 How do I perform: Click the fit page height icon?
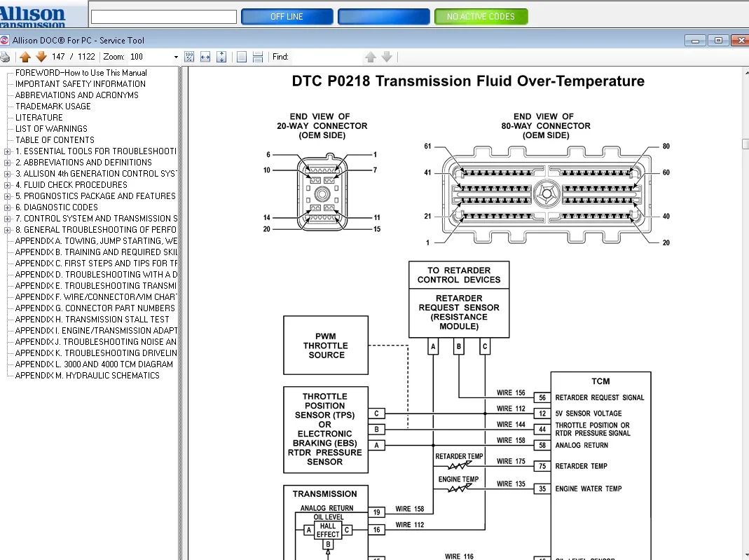[x=221, y=57]
